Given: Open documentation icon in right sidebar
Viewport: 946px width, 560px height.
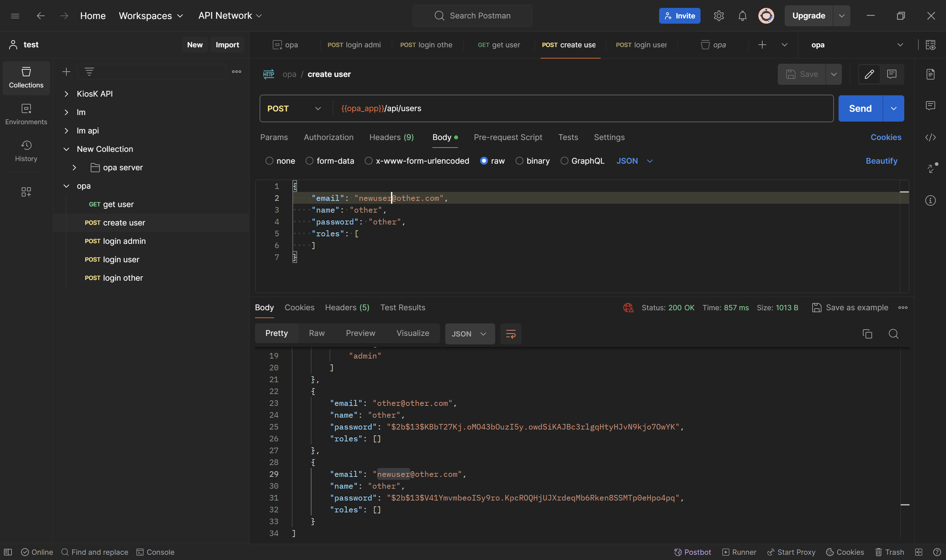Looking at the screenshot, I should click(931, 74).
